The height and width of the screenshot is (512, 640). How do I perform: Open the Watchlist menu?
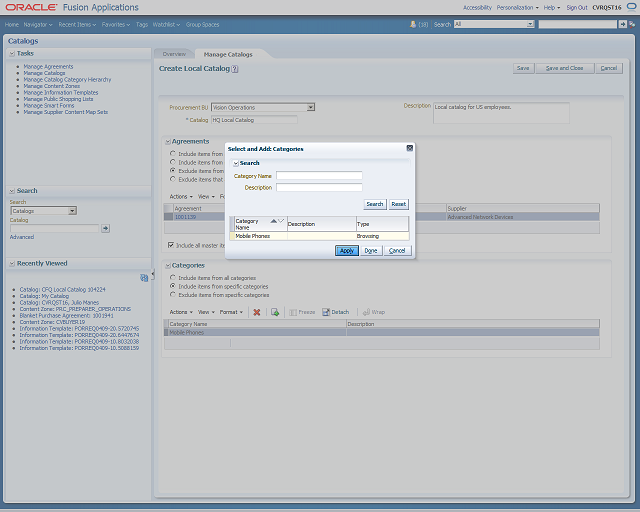pyautogui.click(x=166, y=24)
